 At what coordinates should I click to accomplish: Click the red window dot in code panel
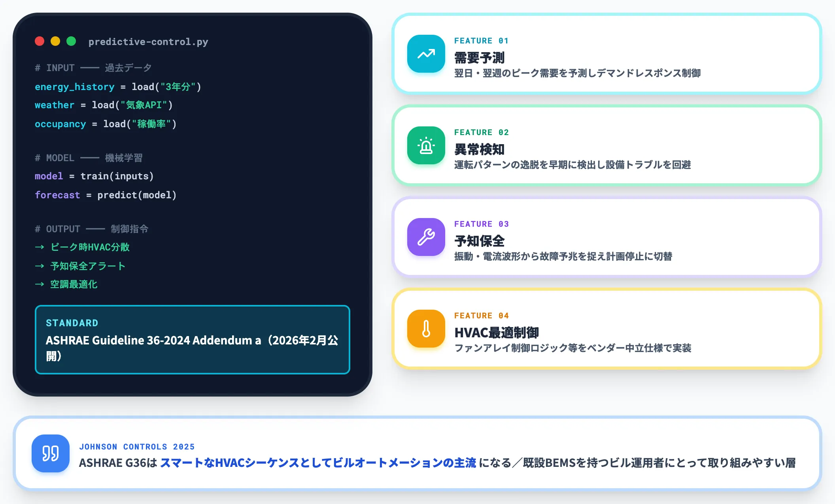click(40, 41)
